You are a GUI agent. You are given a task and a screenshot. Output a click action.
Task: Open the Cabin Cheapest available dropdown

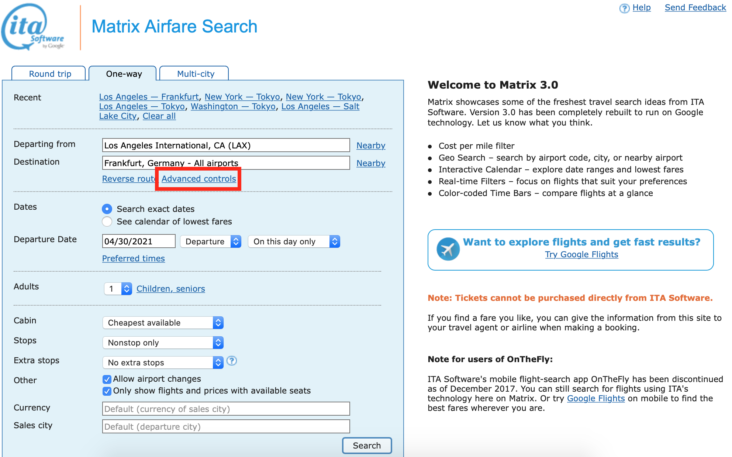click(x=163, y=323)
